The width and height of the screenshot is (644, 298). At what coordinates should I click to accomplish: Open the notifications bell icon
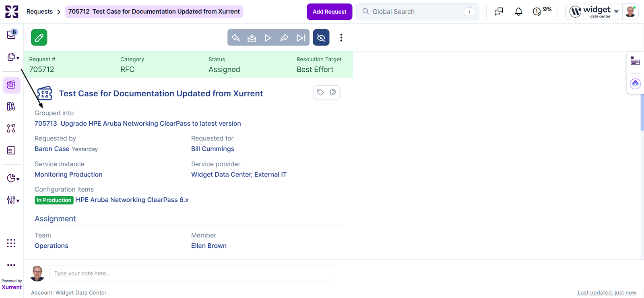(x=518, y=12)
